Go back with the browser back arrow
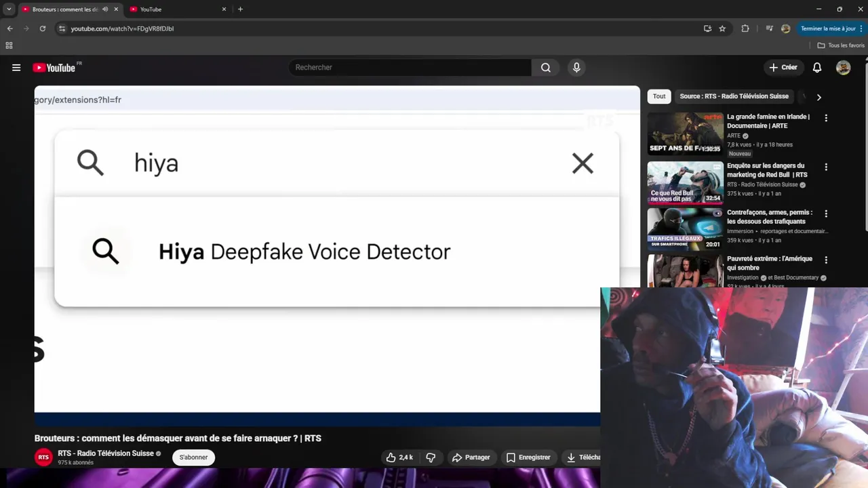This screenshot has height=488, width=868. pos(9,28)
